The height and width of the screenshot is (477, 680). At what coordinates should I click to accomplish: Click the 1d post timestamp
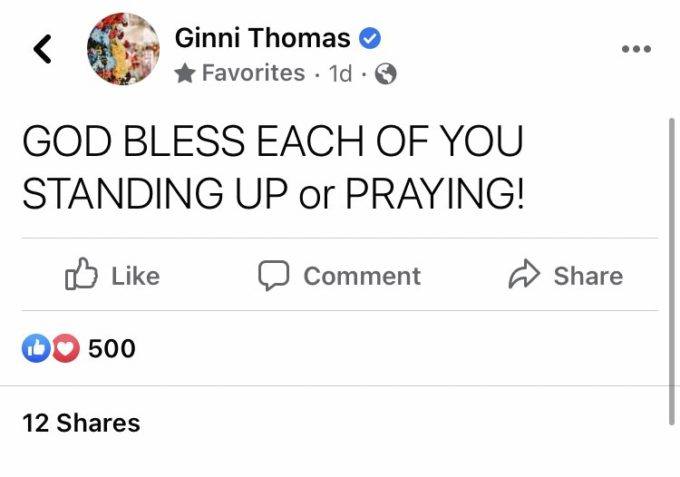coord(340,73)
